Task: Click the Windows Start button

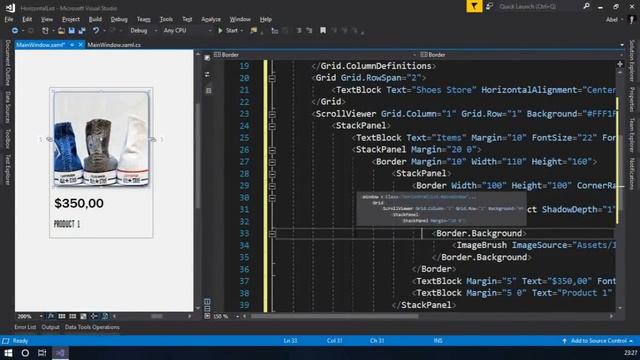Action: coord(8,353)
